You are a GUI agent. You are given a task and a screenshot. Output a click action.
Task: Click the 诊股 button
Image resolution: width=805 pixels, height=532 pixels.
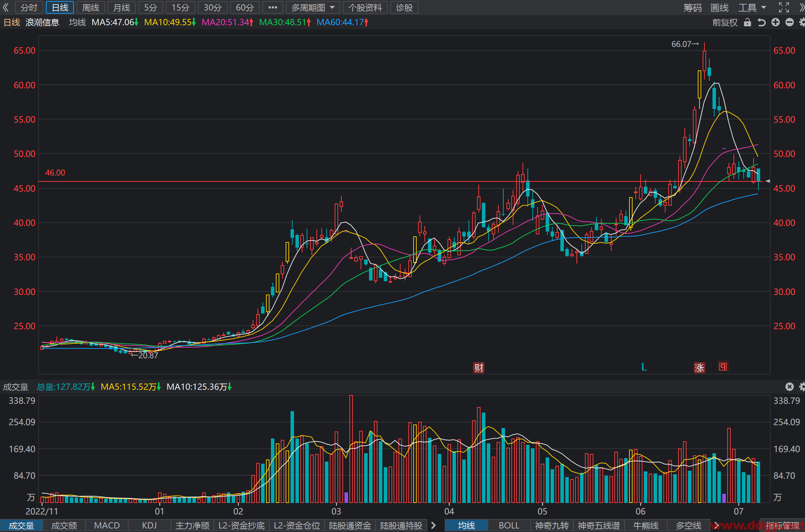tap(404, 7)
